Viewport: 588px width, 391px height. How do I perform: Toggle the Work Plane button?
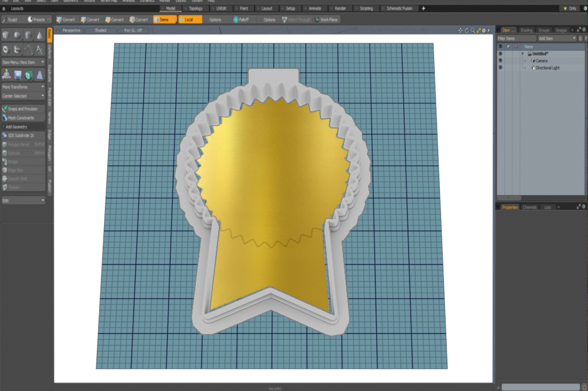[326, 20]
